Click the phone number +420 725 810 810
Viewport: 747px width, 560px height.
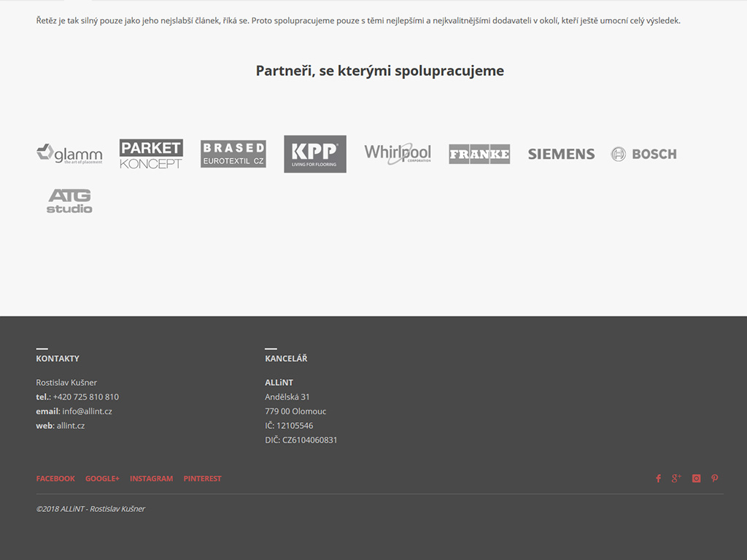click(x=86, y=397)
